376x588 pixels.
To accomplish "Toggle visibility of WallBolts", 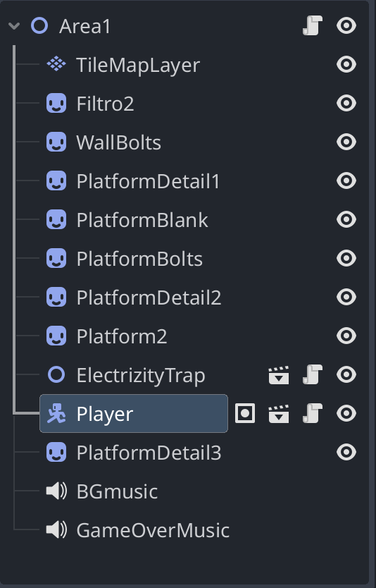I will [346, 142].
